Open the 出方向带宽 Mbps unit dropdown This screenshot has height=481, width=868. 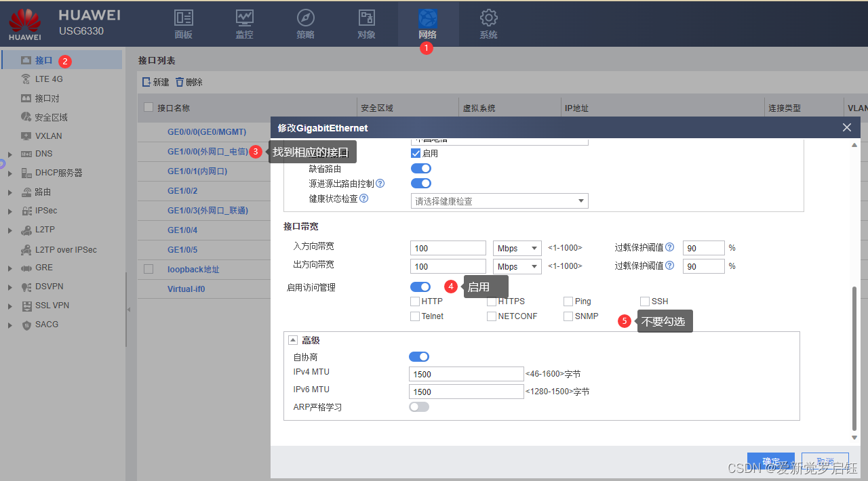[x=517, y=266]
